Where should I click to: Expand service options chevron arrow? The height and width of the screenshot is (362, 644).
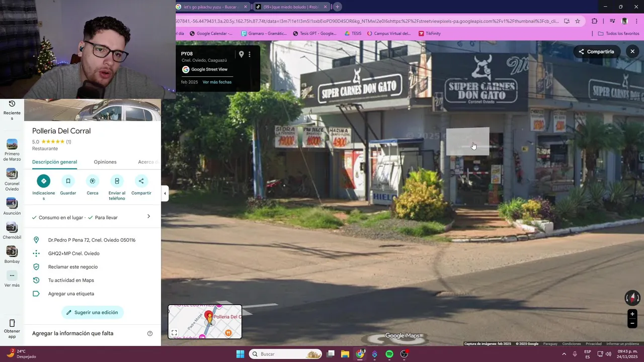pyautogui.click(x=148, y=216)
